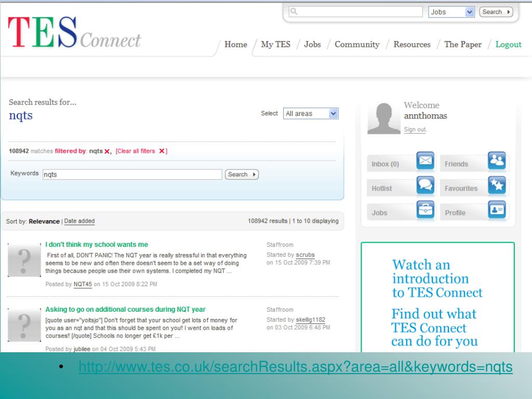Click the magnifier icon in top search box

point(294,11)
